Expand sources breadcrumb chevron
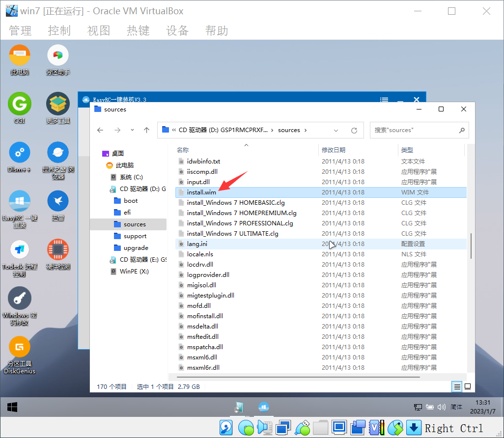 (x=306, y=130)
